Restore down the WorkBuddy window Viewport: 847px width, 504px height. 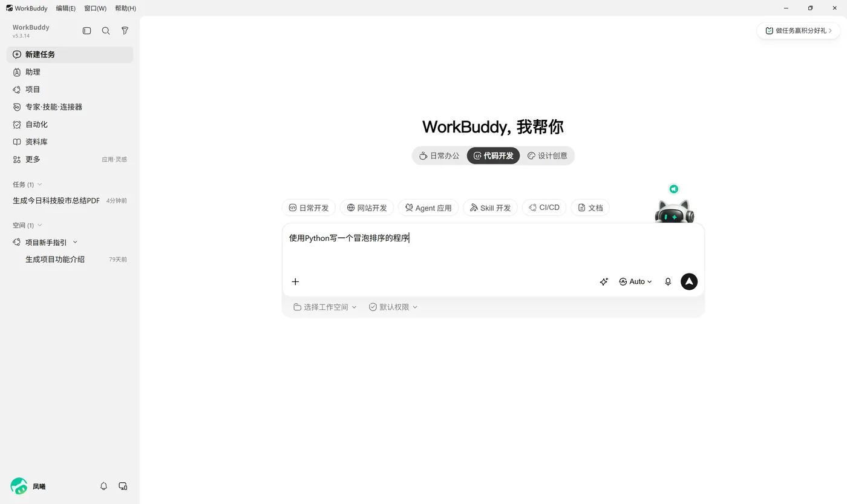(810, 8)
